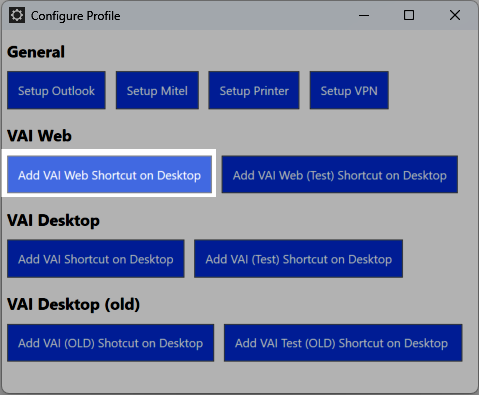Viewport: 479px width, 395px height.
Task: Choose Add VAI Test (OLD) Shortcut on Desktop
Action: point(343,343)
